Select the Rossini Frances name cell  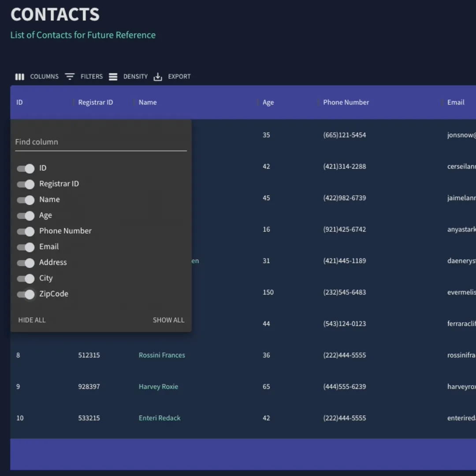(162, 355)
